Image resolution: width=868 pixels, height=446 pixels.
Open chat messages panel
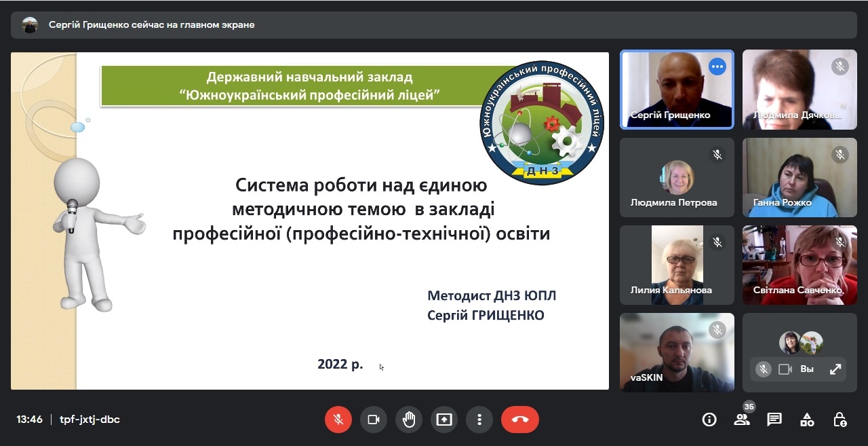[x=774, y=420]
